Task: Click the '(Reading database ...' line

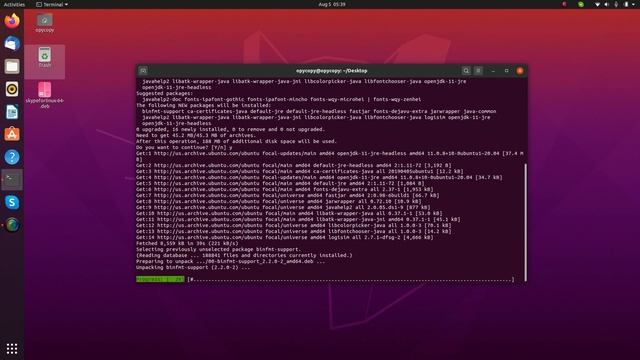Action: pos(244,255)
